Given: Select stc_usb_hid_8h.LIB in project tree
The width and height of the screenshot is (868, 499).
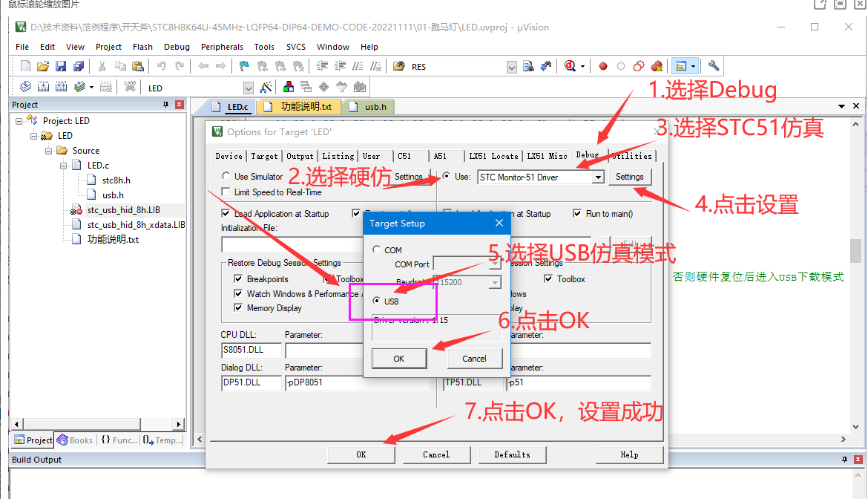Looking at the screenshot, I should pos(123,210).
